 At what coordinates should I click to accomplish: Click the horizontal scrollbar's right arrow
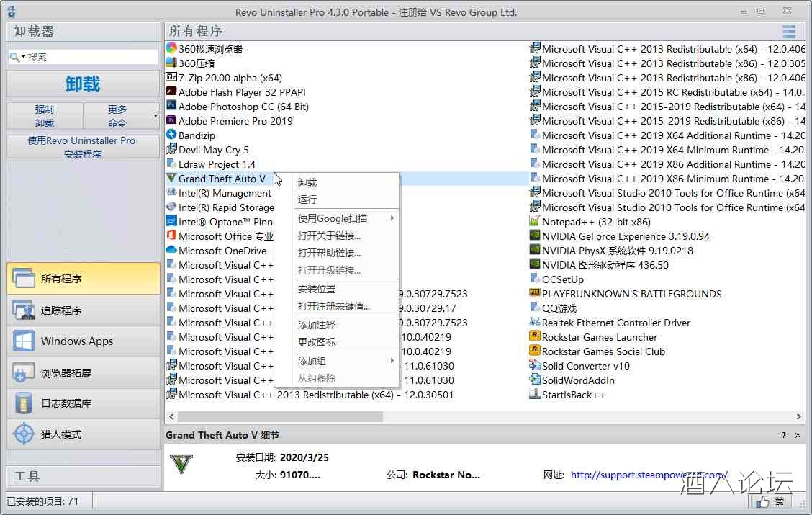[x=799, y=416]
